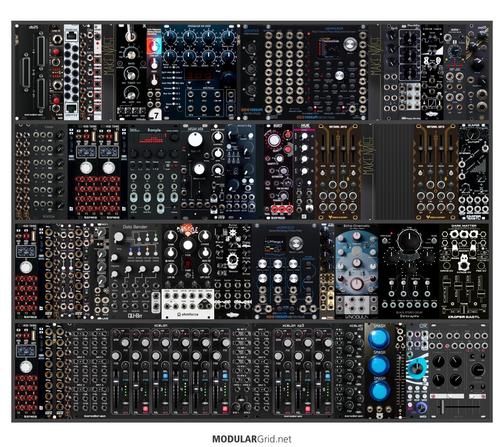Click Battle Channel B TILT knob

pos(456,379)
